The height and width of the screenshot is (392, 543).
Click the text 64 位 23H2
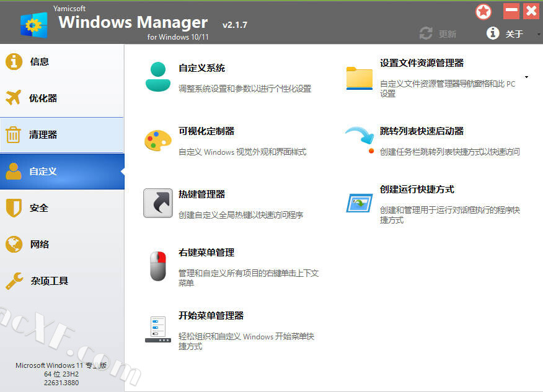tap(61, 374)
